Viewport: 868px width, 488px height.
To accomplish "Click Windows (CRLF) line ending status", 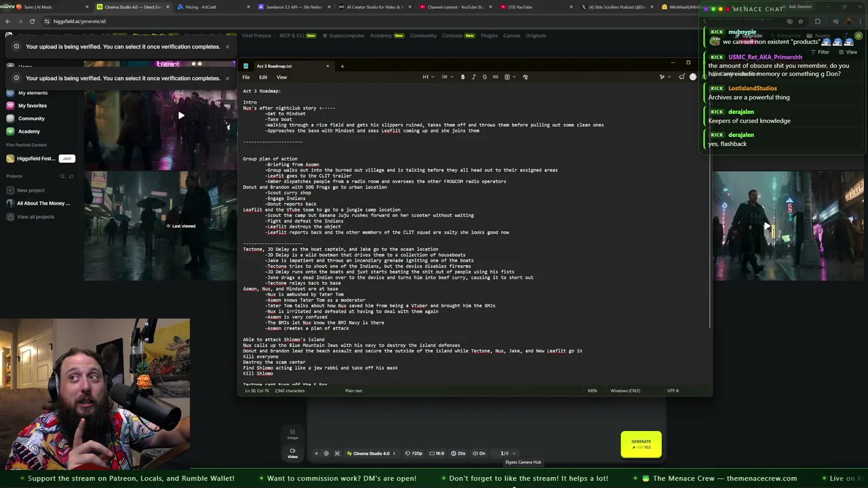I will (625, 391).
